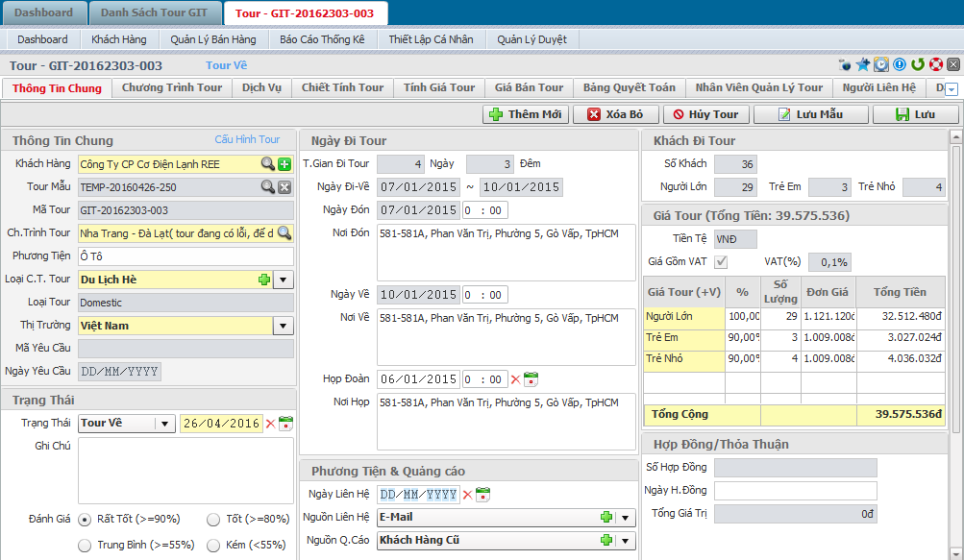
Task: Add new customer with green plus icon
Action: click(x=284, y=164)
